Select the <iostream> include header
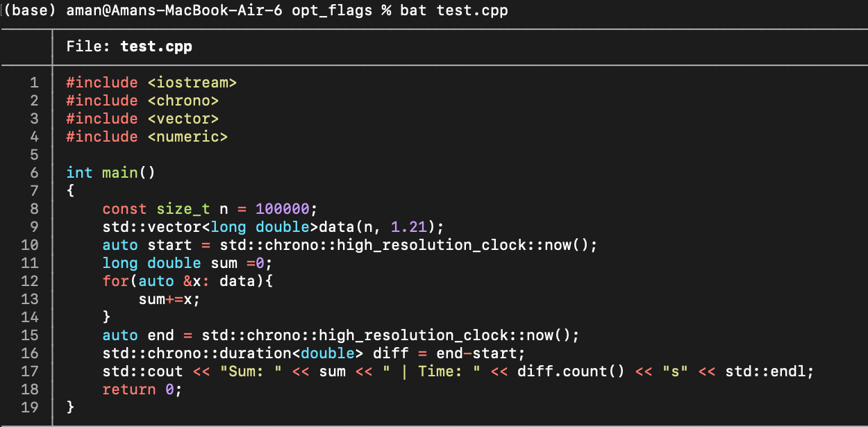The width and height of the screenshot is (868, 427). [192, 83]
